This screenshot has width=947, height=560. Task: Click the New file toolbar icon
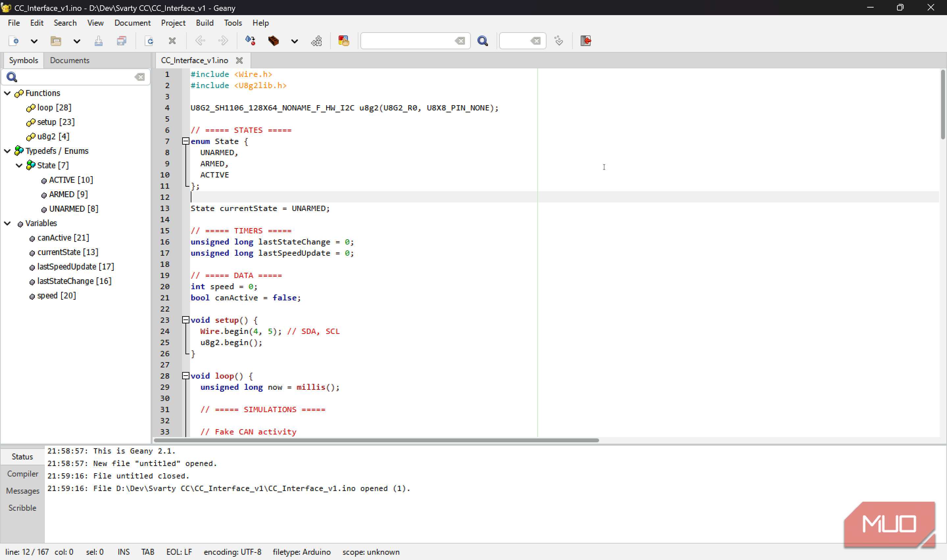point(13,41)
